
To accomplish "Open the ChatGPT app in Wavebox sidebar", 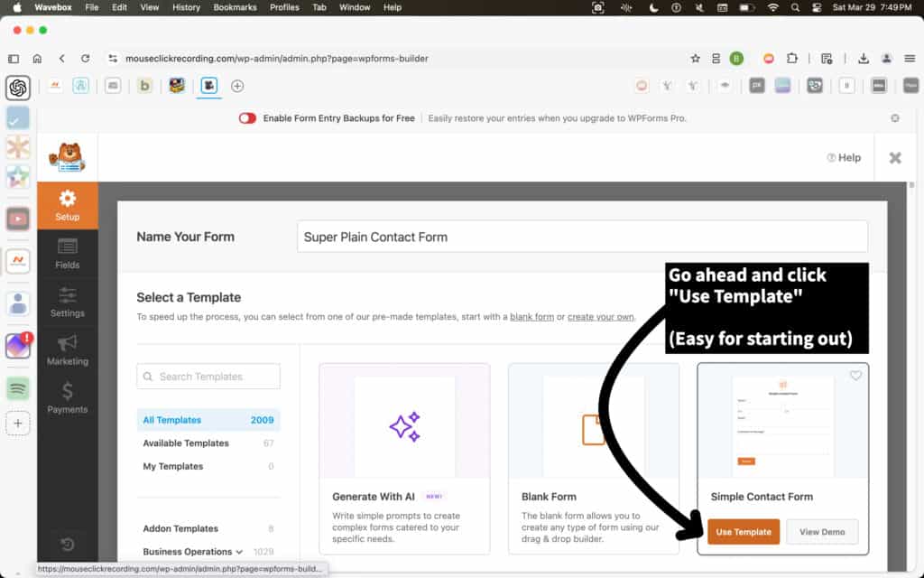I will (x=18, y=88).
